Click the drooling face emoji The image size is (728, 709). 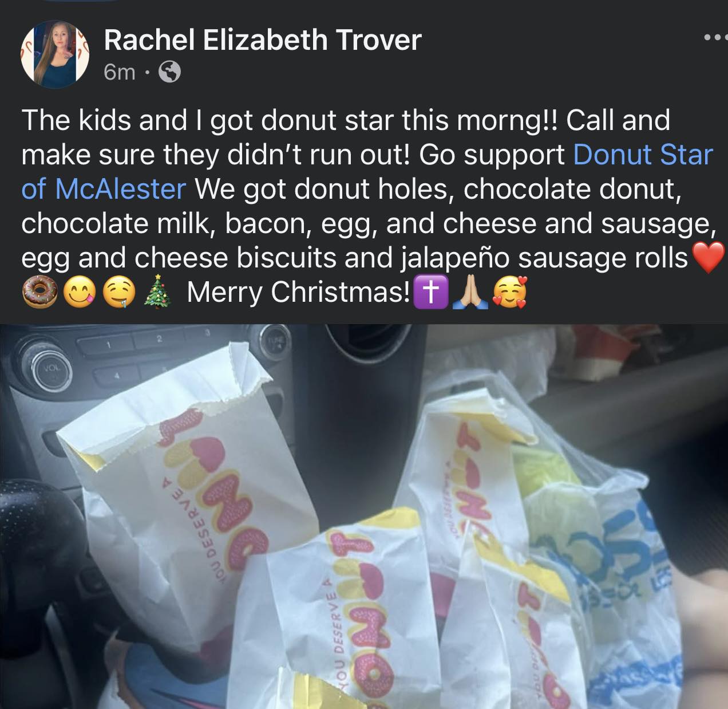coord(118,292)
